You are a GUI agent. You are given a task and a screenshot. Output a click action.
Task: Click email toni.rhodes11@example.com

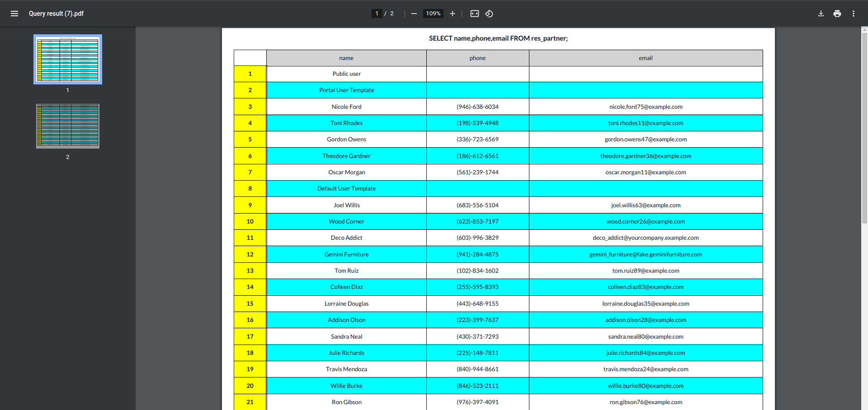click(x=646, y=123)
